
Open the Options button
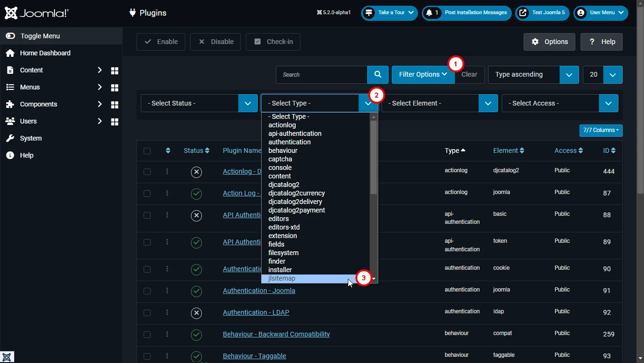pos(549,42)
